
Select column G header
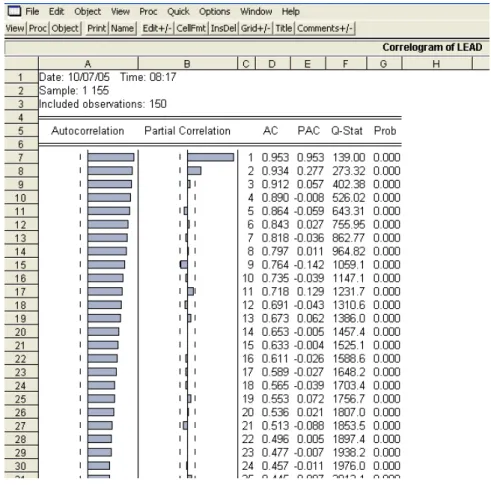(383, 64)
